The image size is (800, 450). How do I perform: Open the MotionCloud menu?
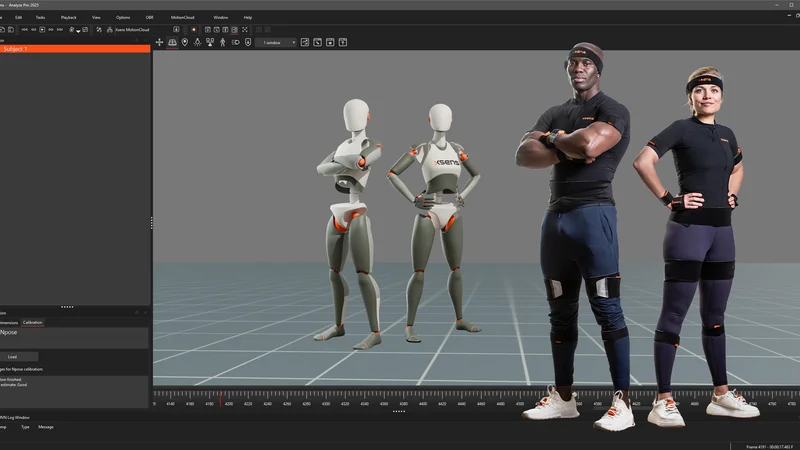tap(182, 17)
